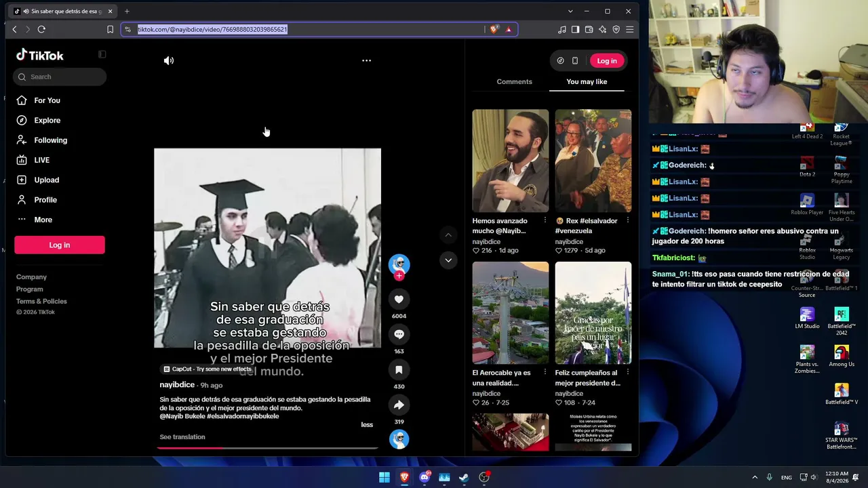868x488 pixels.
Task: Open Discord from the taskbar
Action: 425,477
